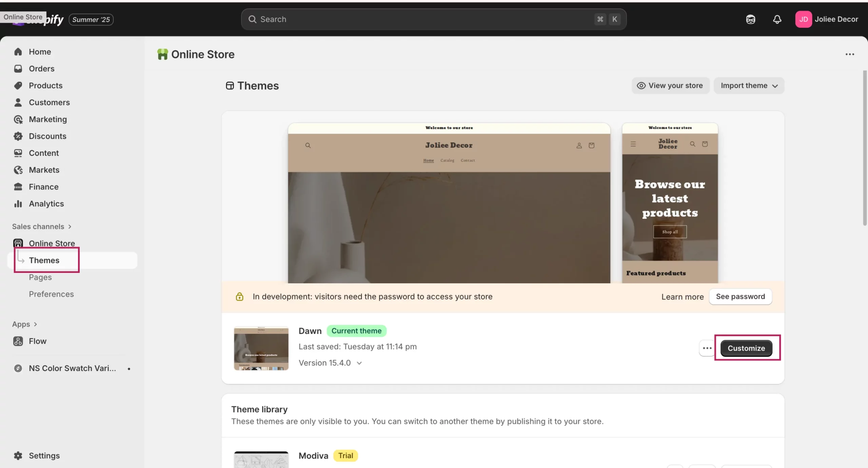The image size is (868, 468).
Task: Click the Home icon in sidebar
Action: (x=18, y=52)
